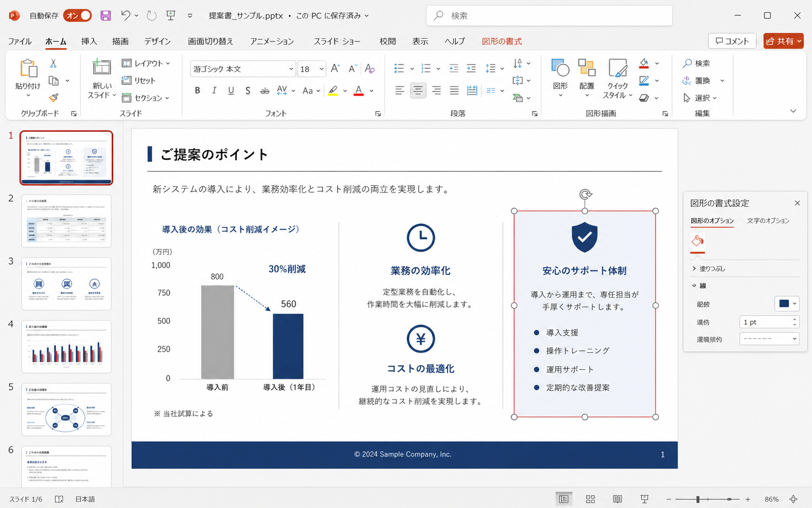Click the 検索 find button in editing group
The height and width of the screenshot is (508, 812).
pos(696,63)
